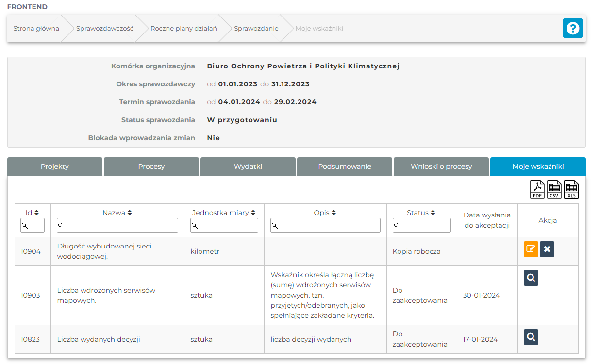Switch to the Projekty tab

[55, 166]
